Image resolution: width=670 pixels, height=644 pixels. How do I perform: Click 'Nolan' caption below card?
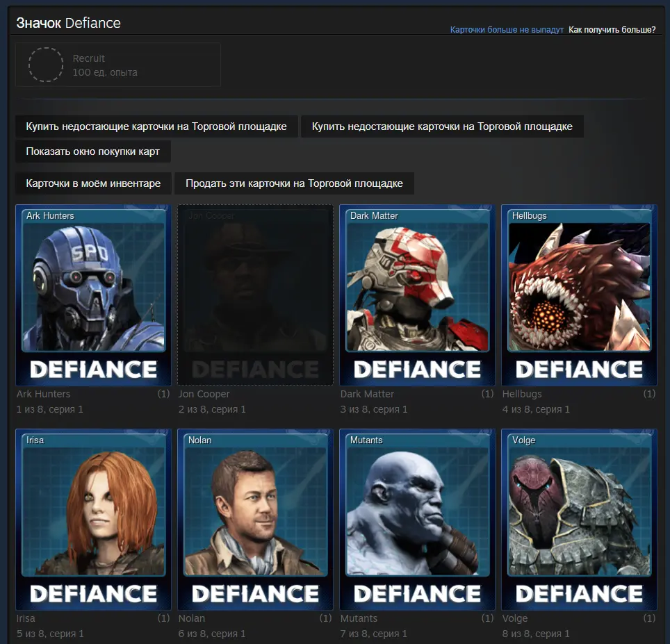[x=191, y=618]
